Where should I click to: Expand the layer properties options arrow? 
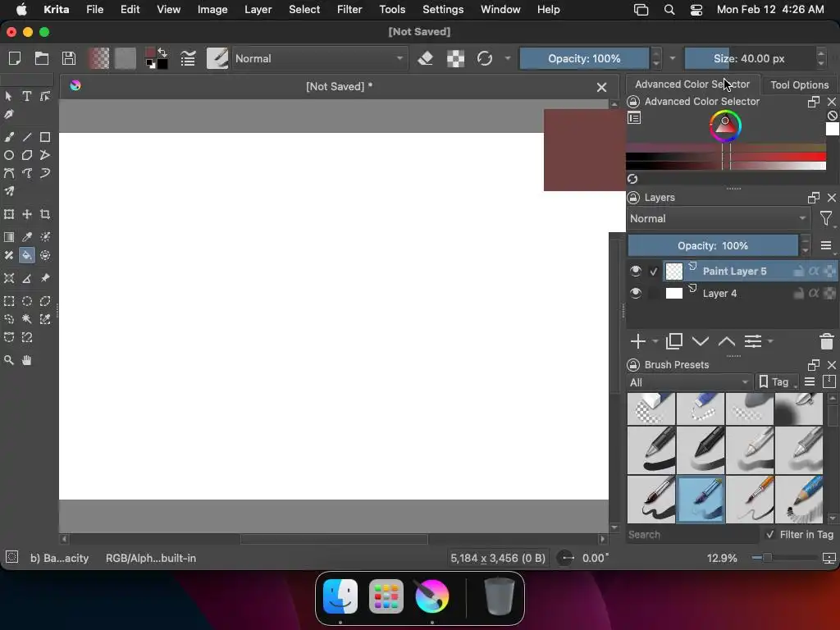tap(770, 341)
